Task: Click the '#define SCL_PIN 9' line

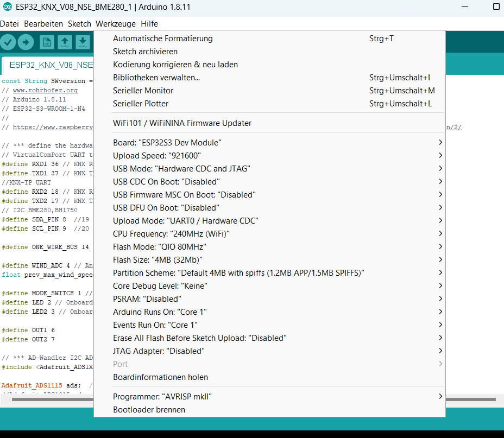Action: point(45,228)
